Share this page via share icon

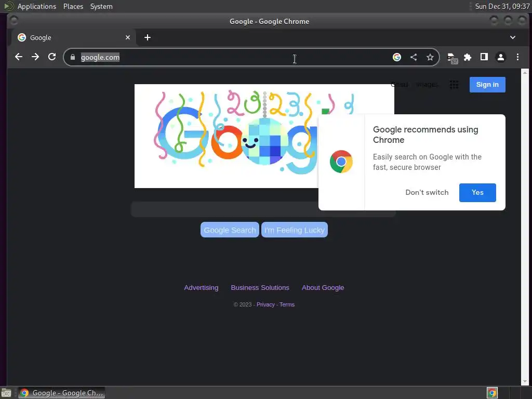[x=413, y=57]
